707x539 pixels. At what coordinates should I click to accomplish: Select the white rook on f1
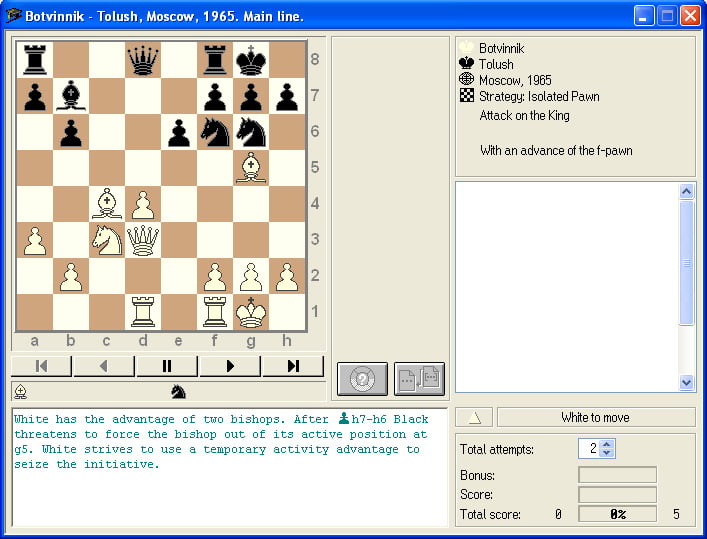coord(215,312)
